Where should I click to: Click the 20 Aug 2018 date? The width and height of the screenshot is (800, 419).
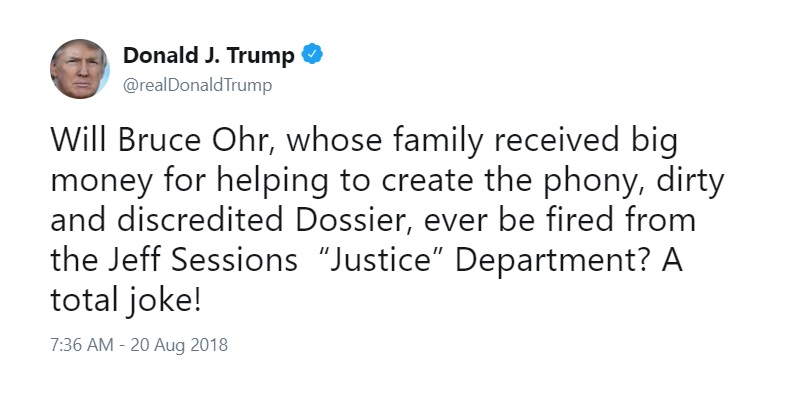coord(179,345)
